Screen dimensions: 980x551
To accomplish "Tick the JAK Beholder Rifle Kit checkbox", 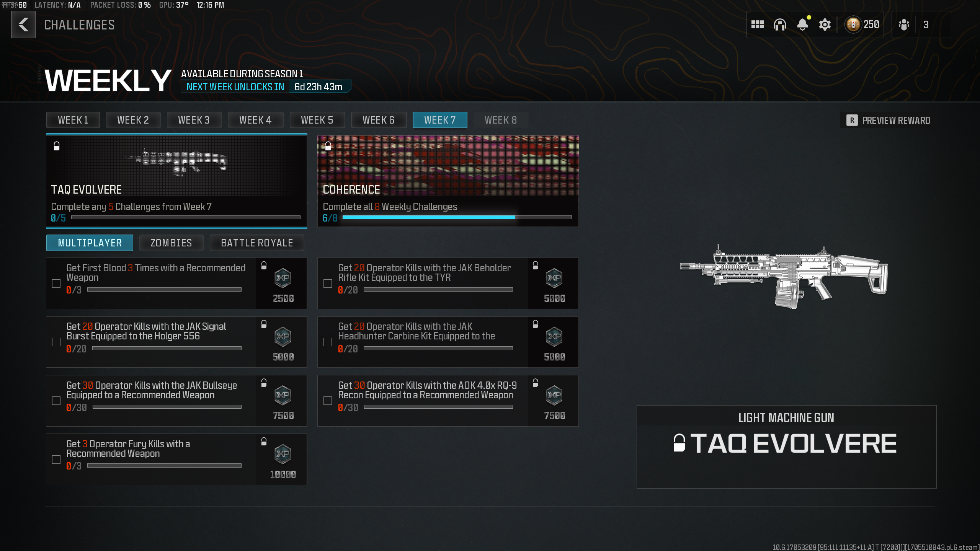I will coord(328,284).
